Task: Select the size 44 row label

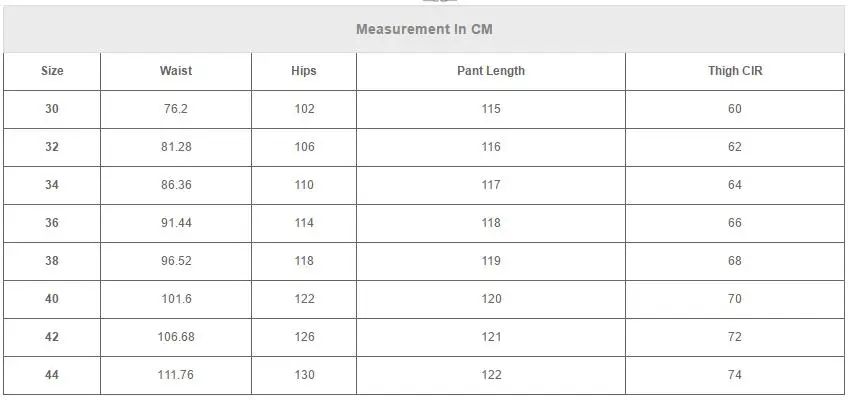Action: (52, 375)
